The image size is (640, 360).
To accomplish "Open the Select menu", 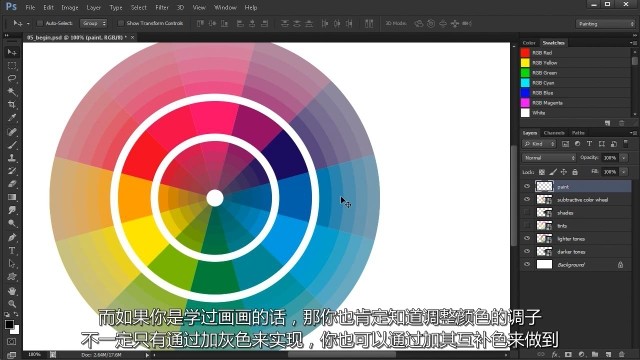I will coord(139,7).
